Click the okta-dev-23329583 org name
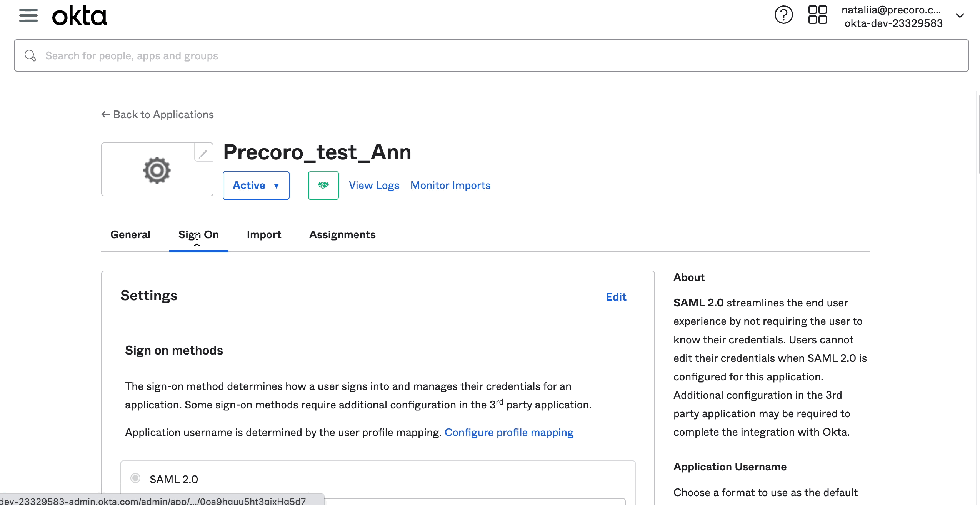This screenshot has width=980, height=505. tap(893, 23)
